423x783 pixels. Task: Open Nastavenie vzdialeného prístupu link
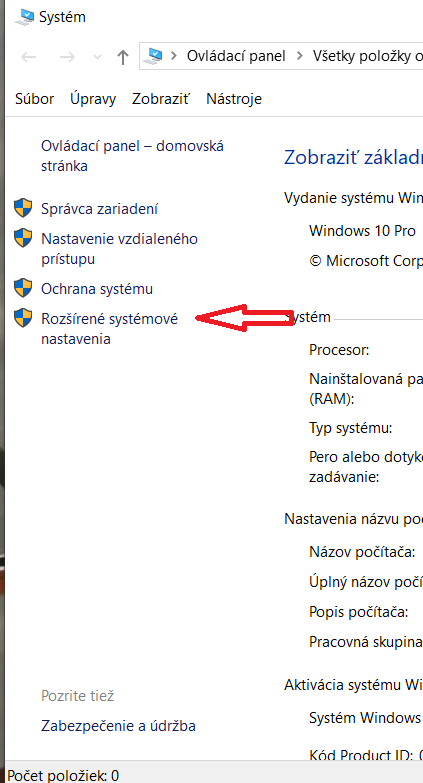119,249
